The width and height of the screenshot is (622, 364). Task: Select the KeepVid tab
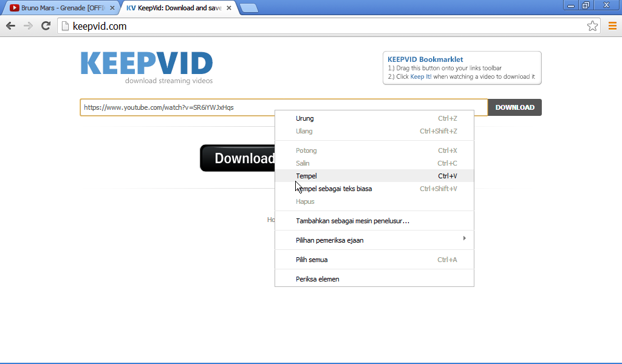click(x=179, y=8)
